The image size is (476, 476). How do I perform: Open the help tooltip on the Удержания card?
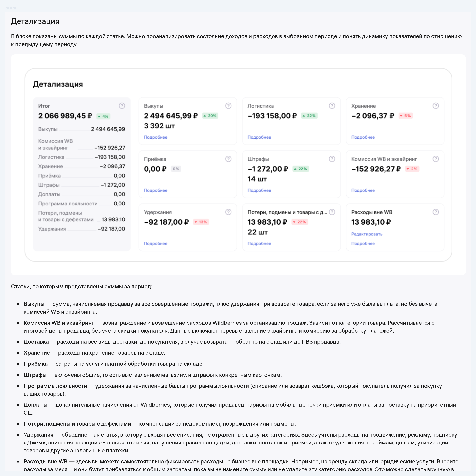click(x=228, y=212)
